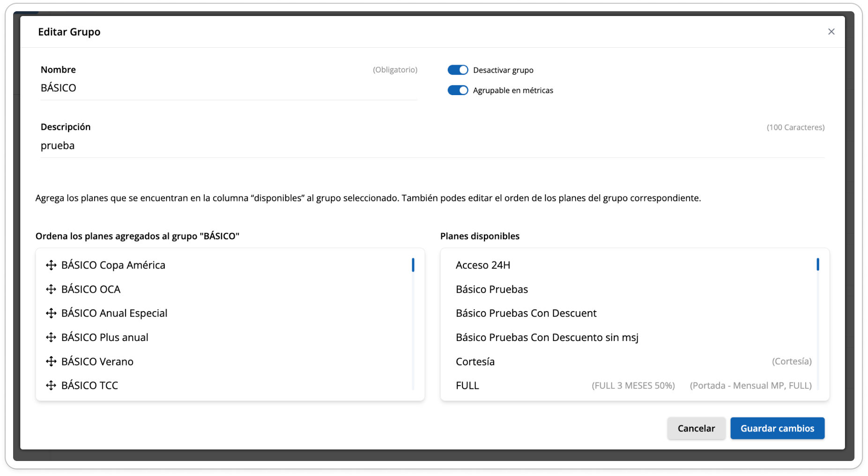Click the move handle for BÁSICO OCA
This screenshot has height=476, width=868.
point(51,290)
